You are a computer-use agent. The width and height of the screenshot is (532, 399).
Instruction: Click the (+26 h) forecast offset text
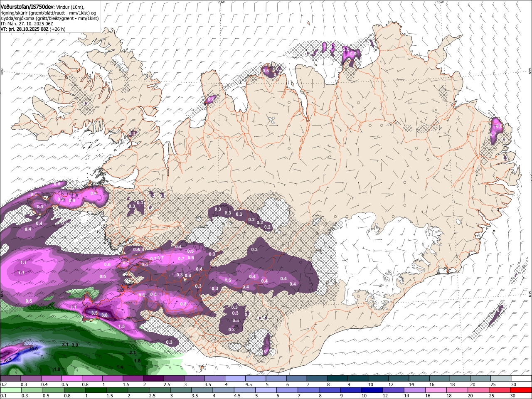[57, 29]
